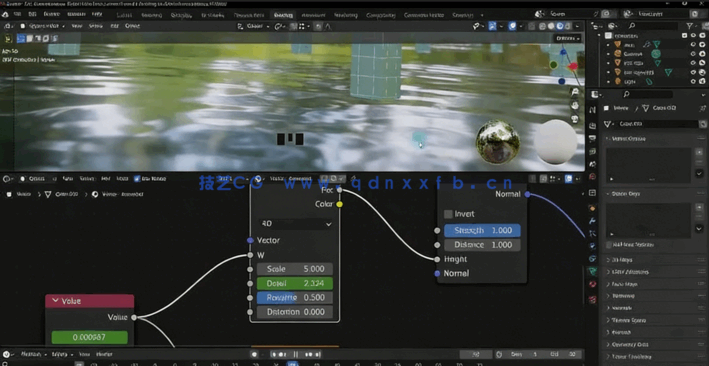Open the green Object Data properties tab
Viewport: 709px width, 366px height.
coord(593,271)
